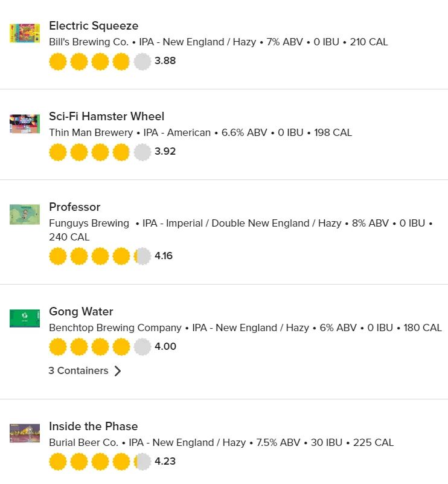Open the Inside the Phase label thumbnail
Viewport: 448px width, 484px height.
tap(25, 433)
